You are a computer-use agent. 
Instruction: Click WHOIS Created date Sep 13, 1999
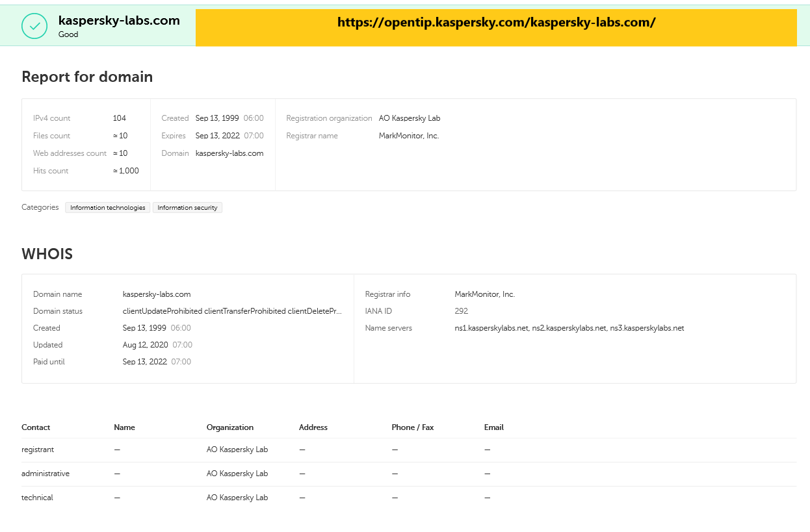144,328
